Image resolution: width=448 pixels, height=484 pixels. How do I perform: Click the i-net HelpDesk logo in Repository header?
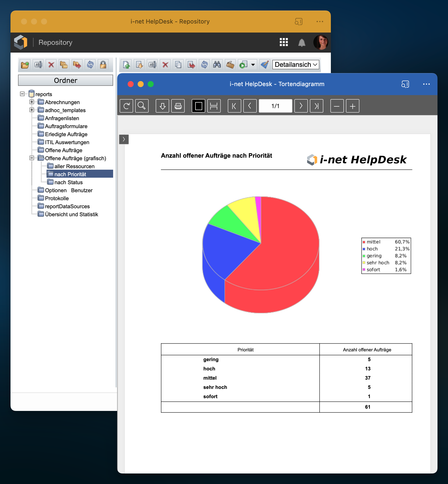pyautogui.click(x=21, y=42)
